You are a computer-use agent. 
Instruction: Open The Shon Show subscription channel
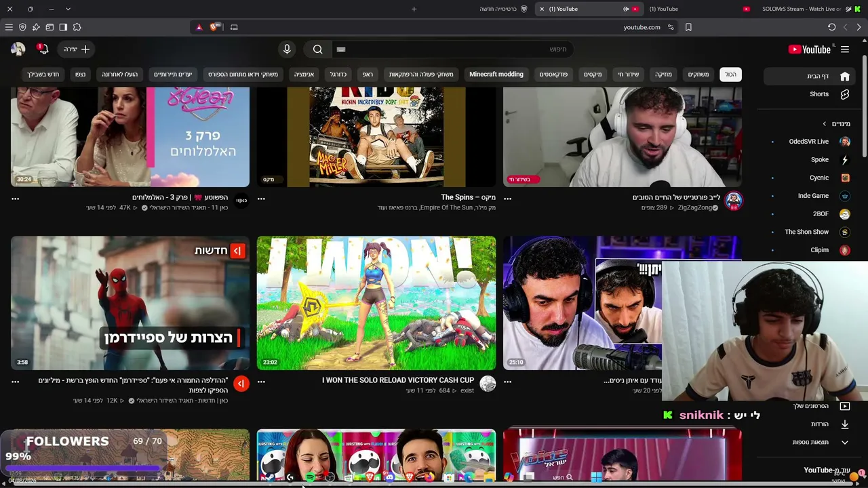(811, 232)
